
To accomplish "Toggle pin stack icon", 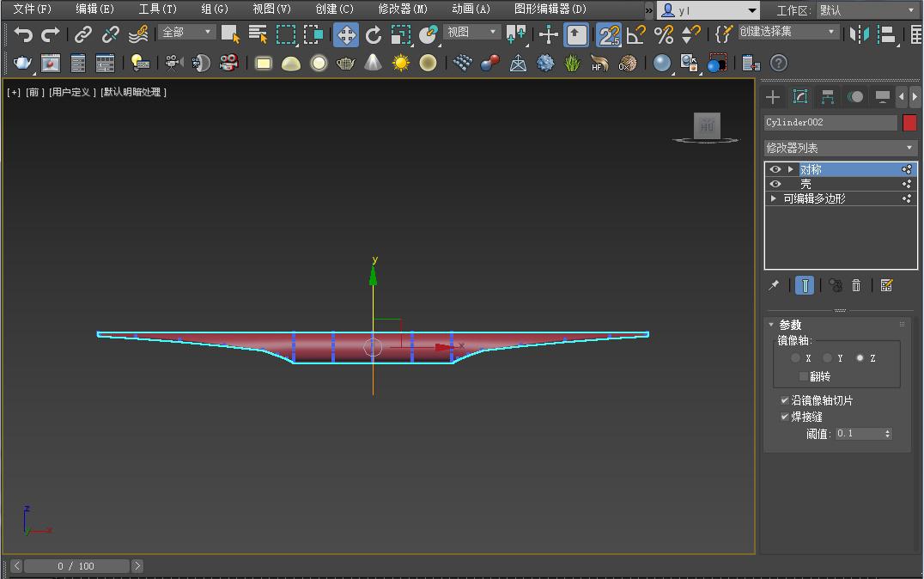I will (774, 285).
